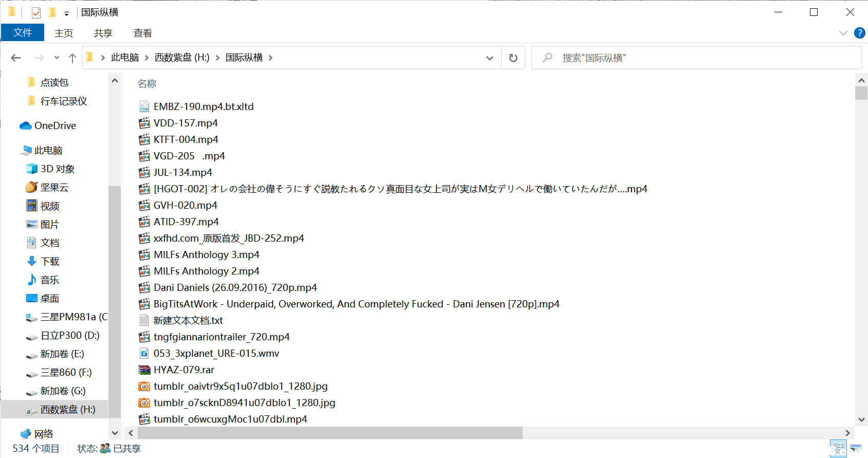Click the JPG icon of tumblr_oaivtr9x5q1u07dblo1_1280.jpg
Viewport: 868px width, 458px height.
point(144,386)
